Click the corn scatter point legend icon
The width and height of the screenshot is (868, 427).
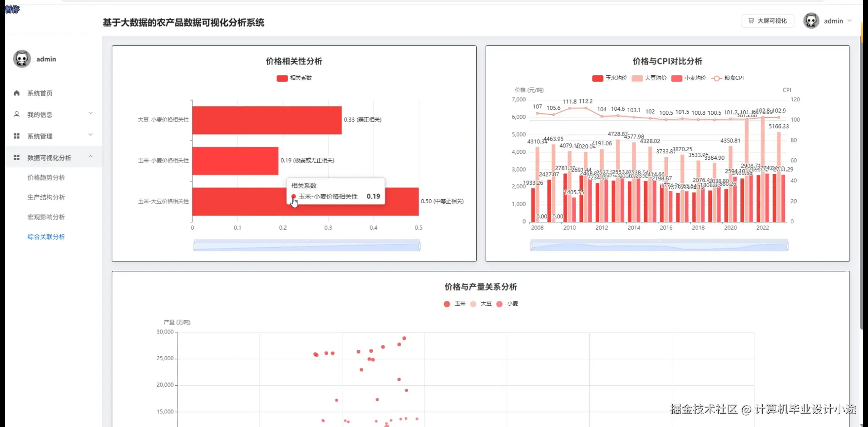[x=446, y=304]
